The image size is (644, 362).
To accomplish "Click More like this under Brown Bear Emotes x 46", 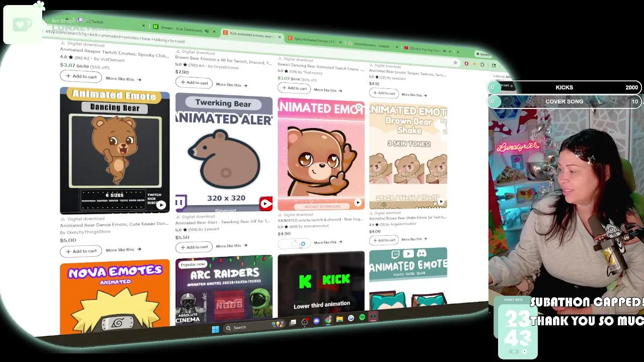I will click(231, 85).
